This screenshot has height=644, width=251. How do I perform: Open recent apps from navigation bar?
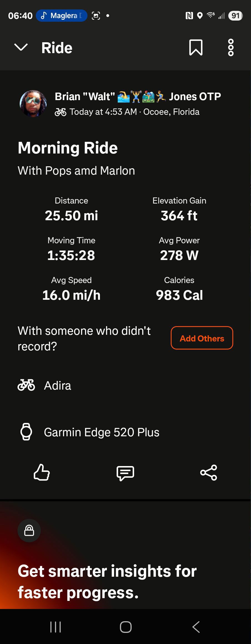56,627
